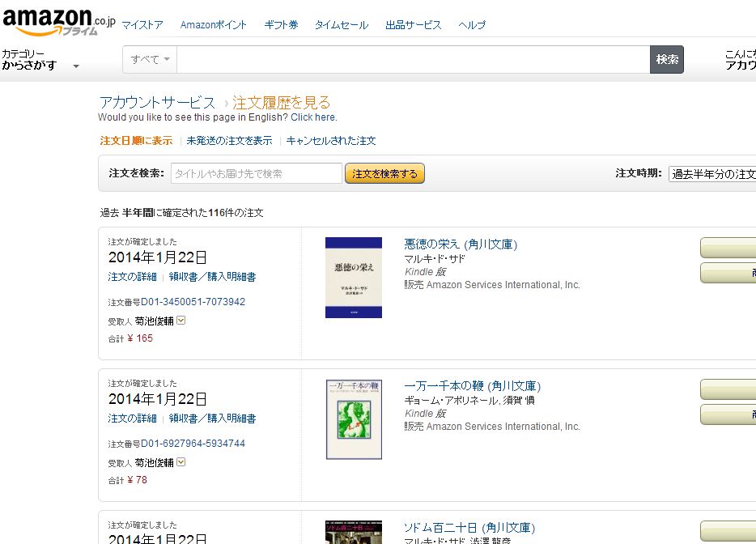
Task: Click author name マルキ・ド・サド under 悪徳の栄え
Action: click(x=435, y=259)
